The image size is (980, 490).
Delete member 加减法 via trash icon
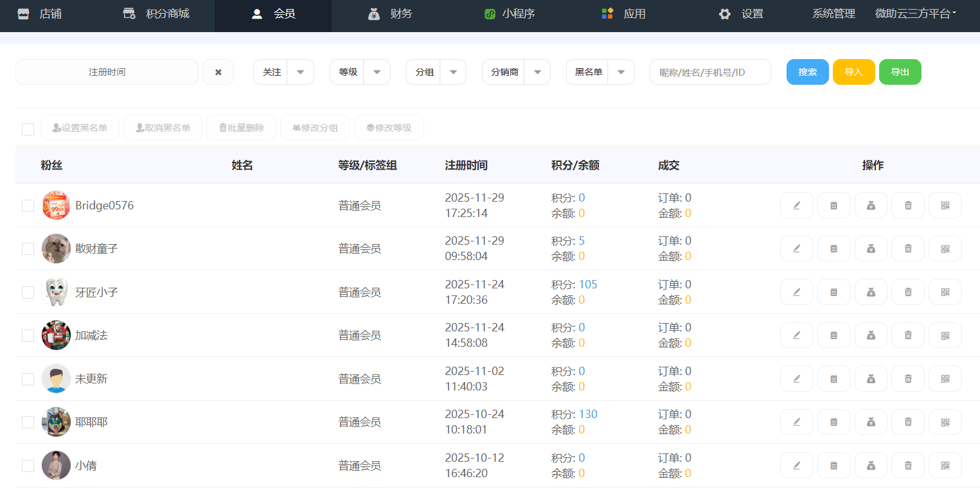pyautogui.click(x=908, y=335)
